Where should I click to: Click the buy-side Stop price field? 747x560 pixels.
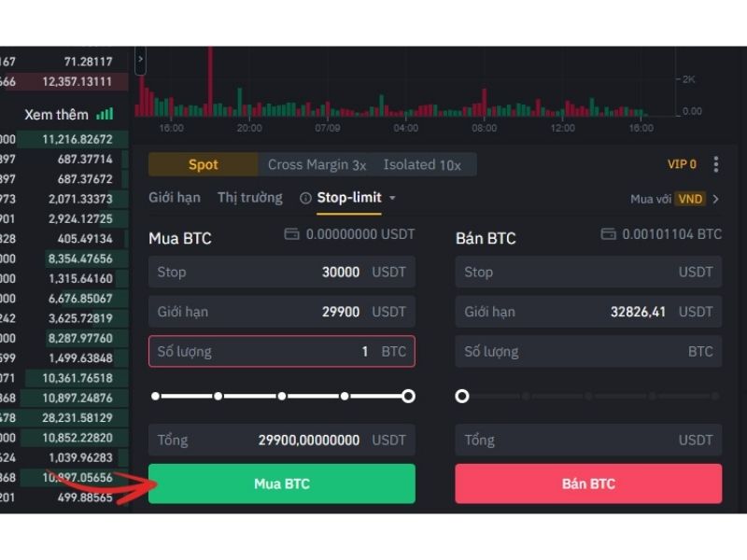[282, 272]
